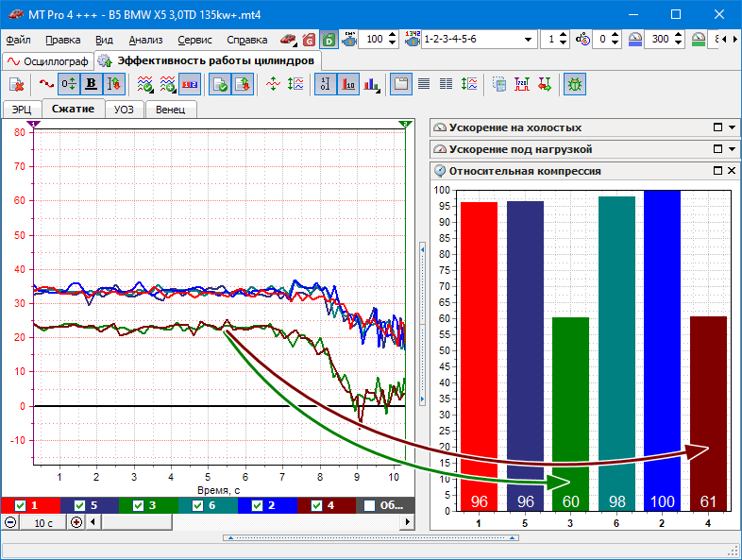The height and width of the screenshot is (560, 742).
Task: Uncheck cylinder 2 in the legend
Action: point(257,505)
